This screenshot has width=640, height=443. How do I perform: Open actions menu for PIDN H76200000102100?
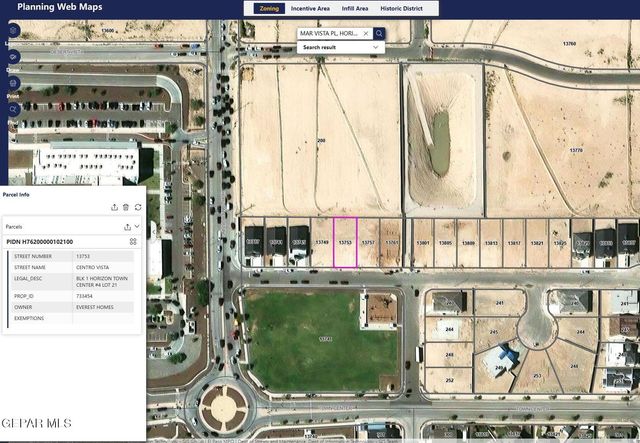point(133,241)
